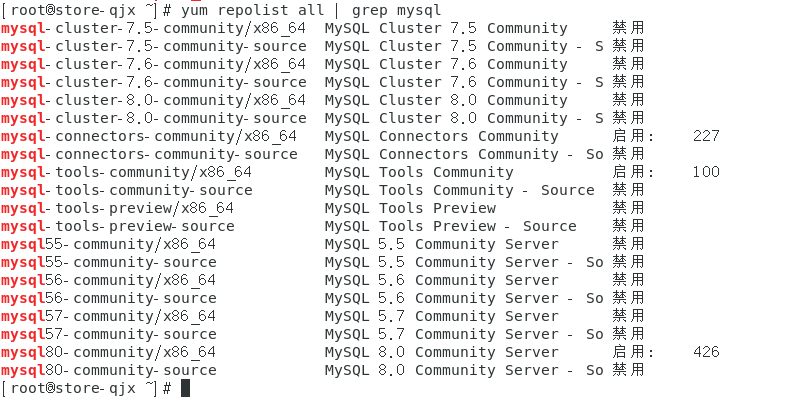Click the mysql-tools-preview/x86_64 repo ID

[118, 208]
